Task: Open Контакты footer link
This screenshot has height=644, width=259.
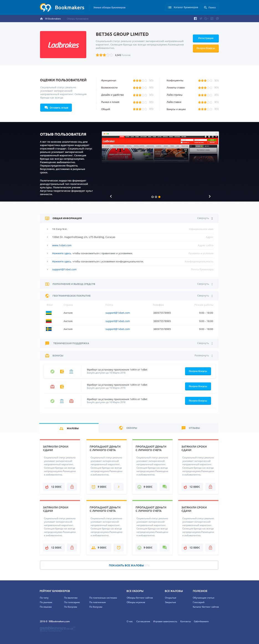Action: [x=186, y=621]
